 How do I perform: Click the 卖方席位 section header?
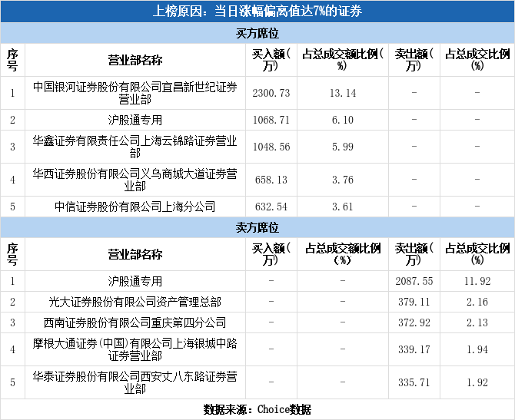point(257,227)
